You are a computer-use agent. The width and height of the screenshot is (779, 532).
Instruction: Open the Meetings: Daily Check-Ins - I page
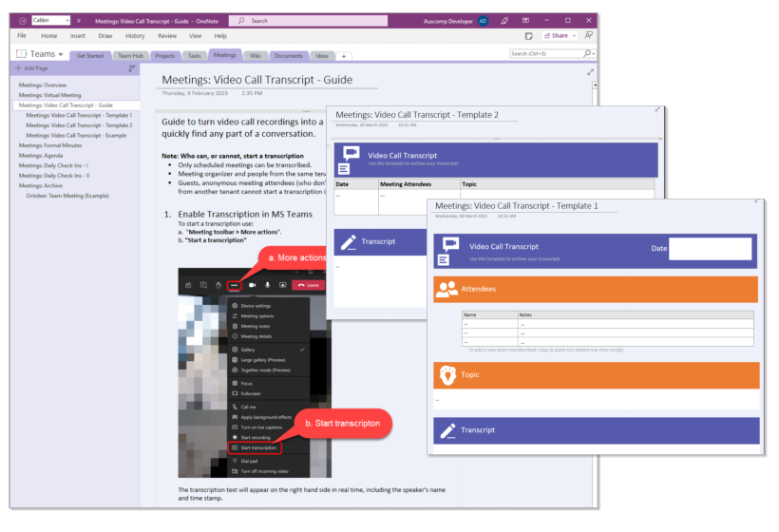[x=53, y=165]
